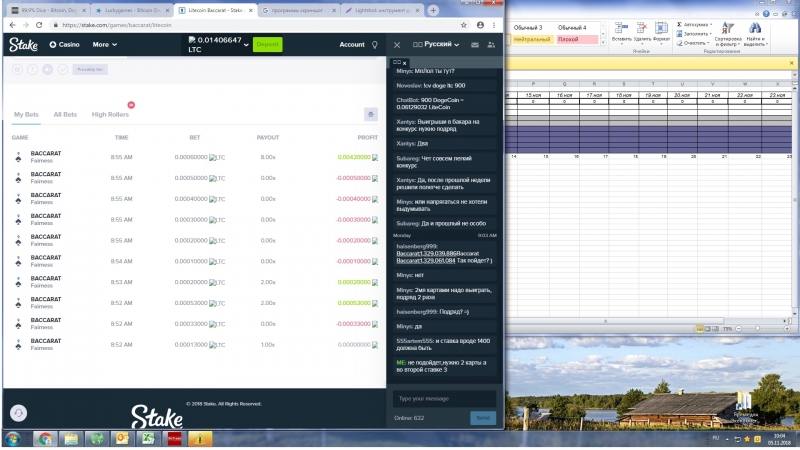Click Excel Find and Select binoculars
Image resolution: width=800 pixels, height=450 pixels.
pyautogui.click(x=755, y=34)
